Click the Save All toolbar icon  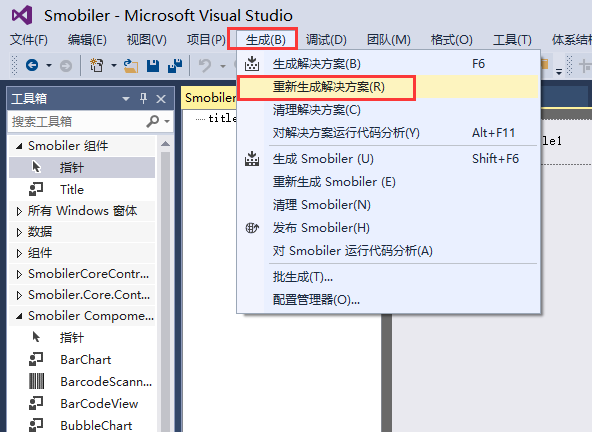[175, 66]
